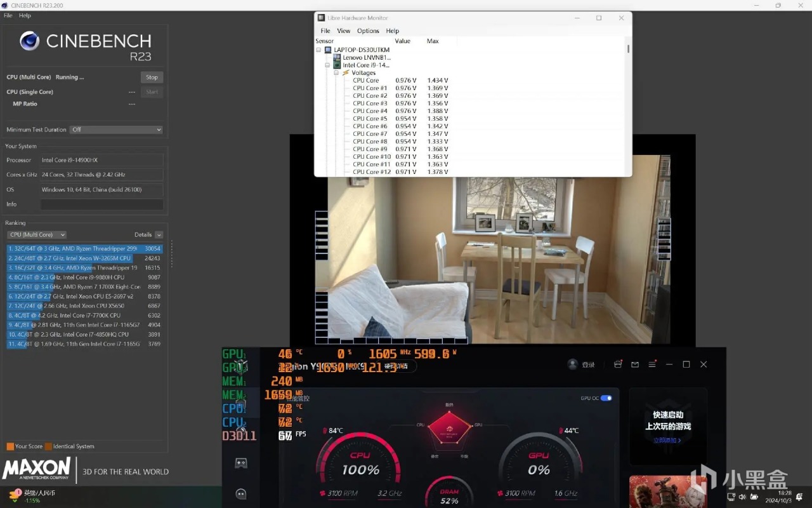812x508 pixels.
Task: Click the Voltages lightning bolt icon
Action: click(x=346, y=72)
